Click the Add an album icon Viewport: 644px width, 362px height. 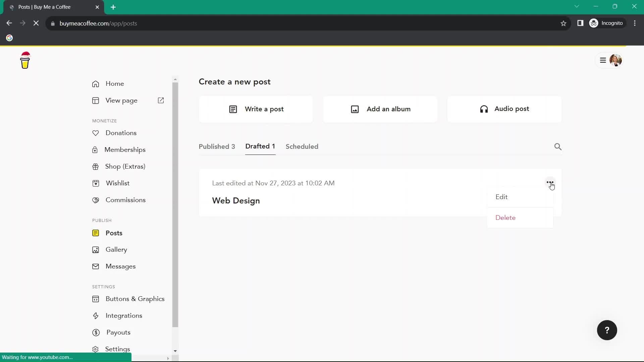[354, 109]
